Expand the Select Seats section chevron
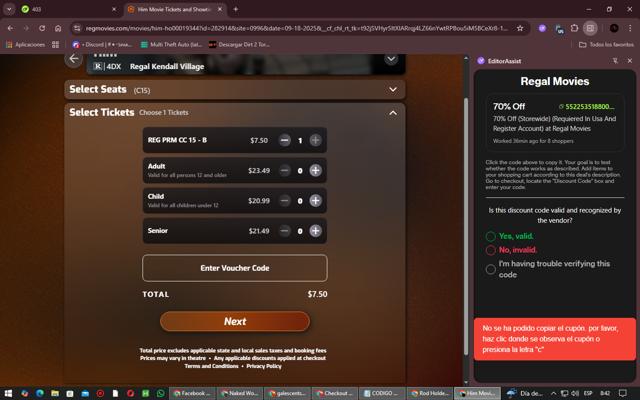Image resolution: width=640 pixels, height=400 pixels. click(x=393, y=89)
